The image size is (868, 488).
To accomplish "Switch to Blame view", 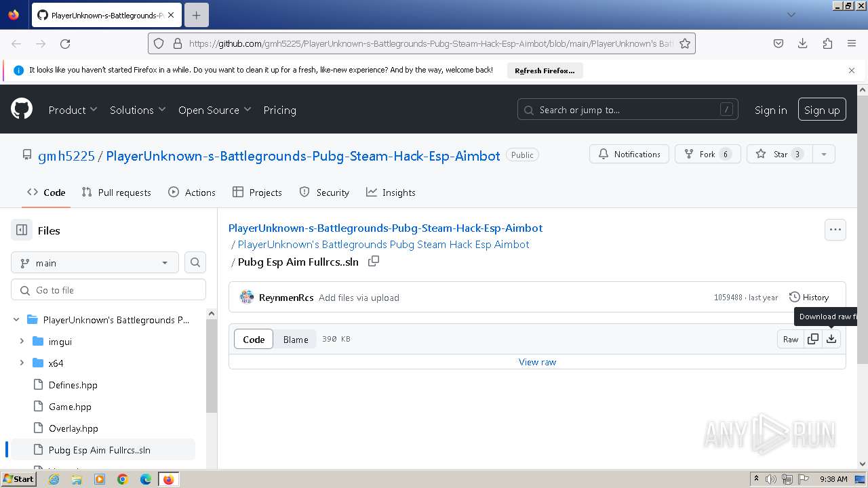I will (x=296, y=339).
